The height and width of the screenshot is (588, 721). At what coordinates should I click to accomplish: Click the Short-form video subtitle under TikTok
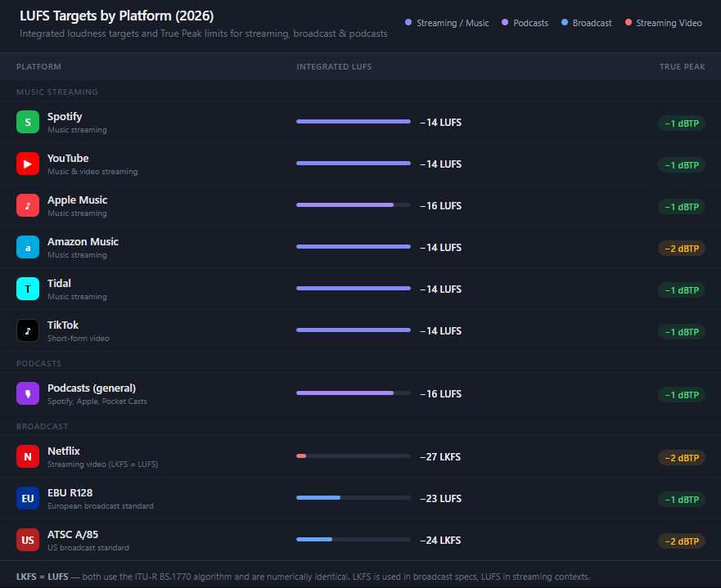(x=79, y=339)
